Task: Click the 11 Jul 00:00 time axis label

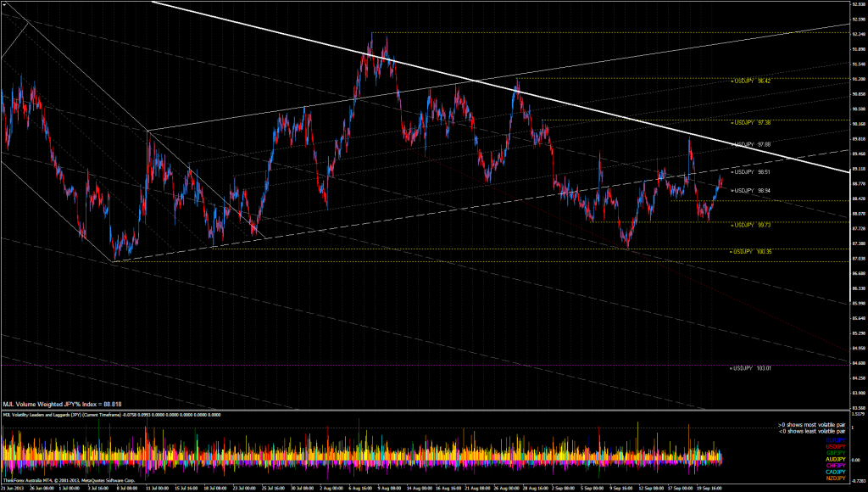Action: 157,489
